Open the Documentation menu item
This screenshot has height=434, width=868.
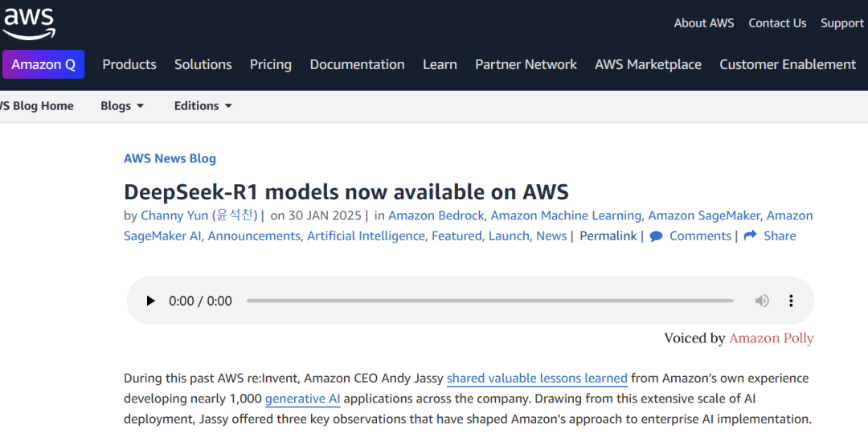357,65
